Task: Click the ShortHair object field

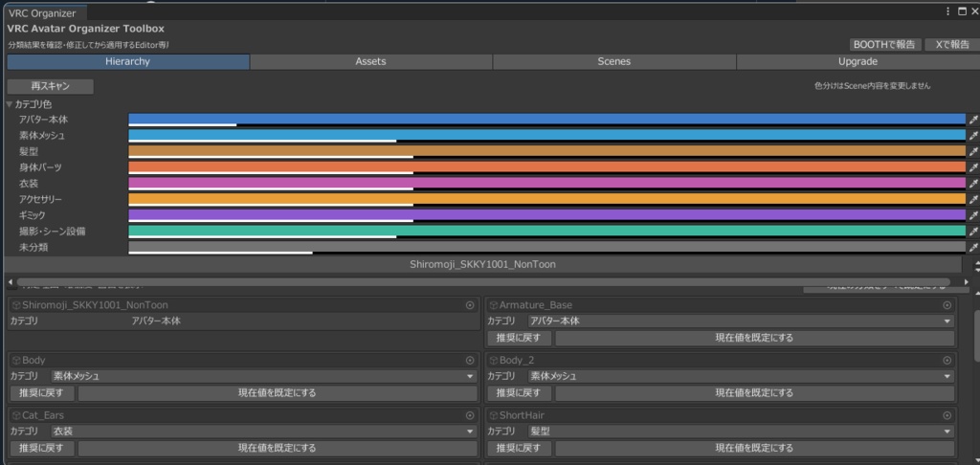Action: 721,415
